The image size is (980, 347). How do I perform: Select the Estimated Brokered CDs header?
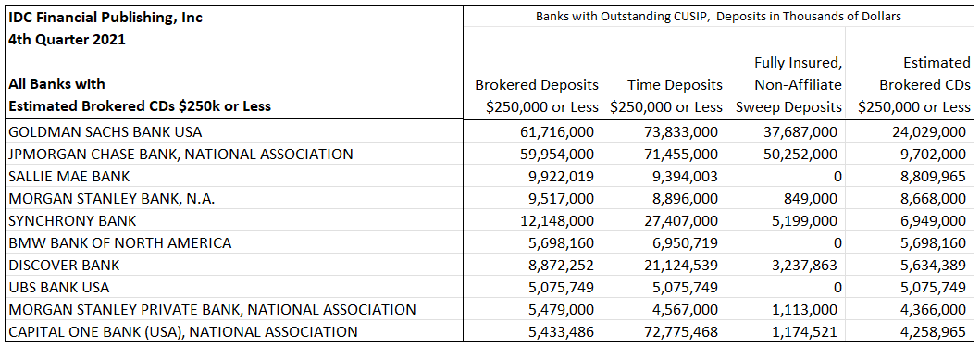click(912, 84)
